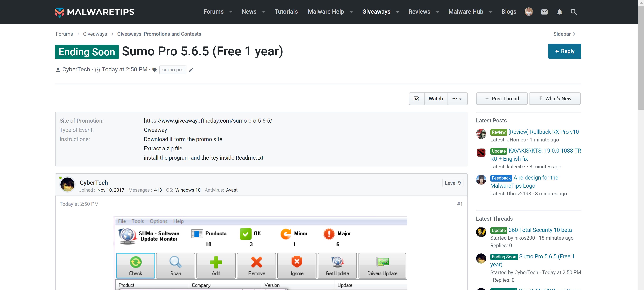
Task: Click the MalwareTips logo
Action: click(94, 12)
